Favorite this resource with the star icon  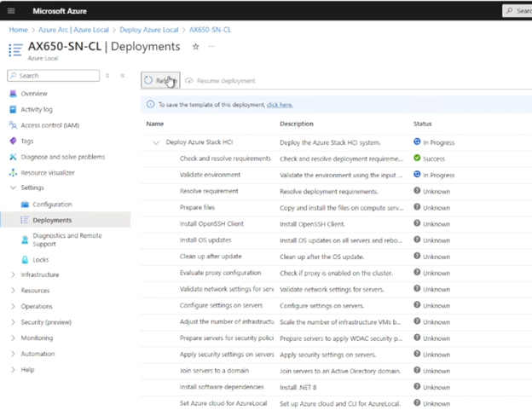[x=195, y=46]
